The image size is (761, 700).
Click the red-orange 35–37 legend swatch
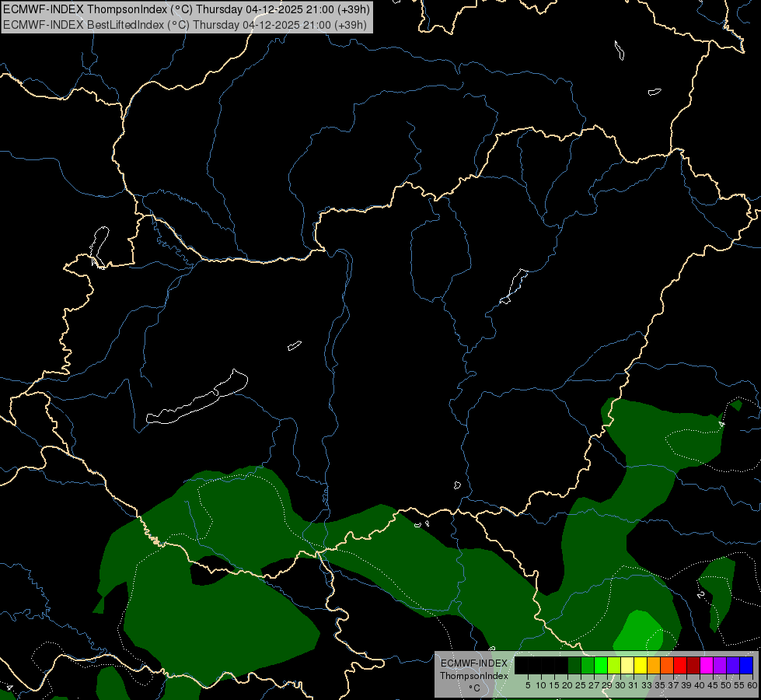point(667,665)
